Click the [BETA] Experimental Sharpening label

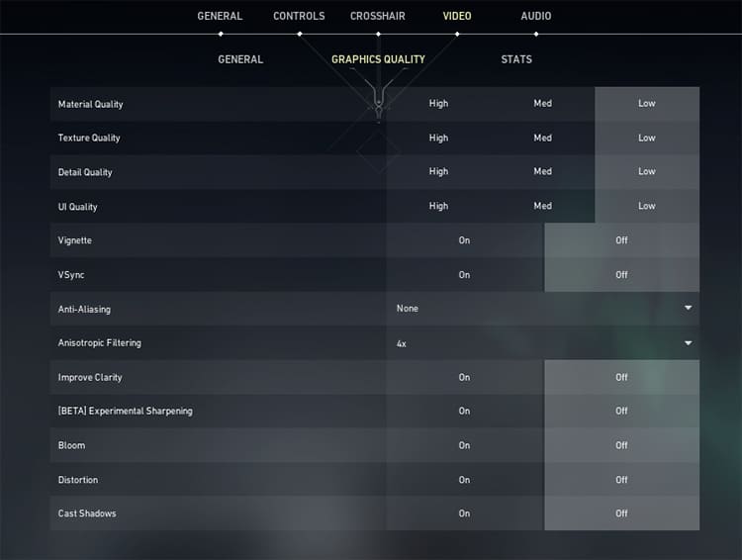[126, 411]
